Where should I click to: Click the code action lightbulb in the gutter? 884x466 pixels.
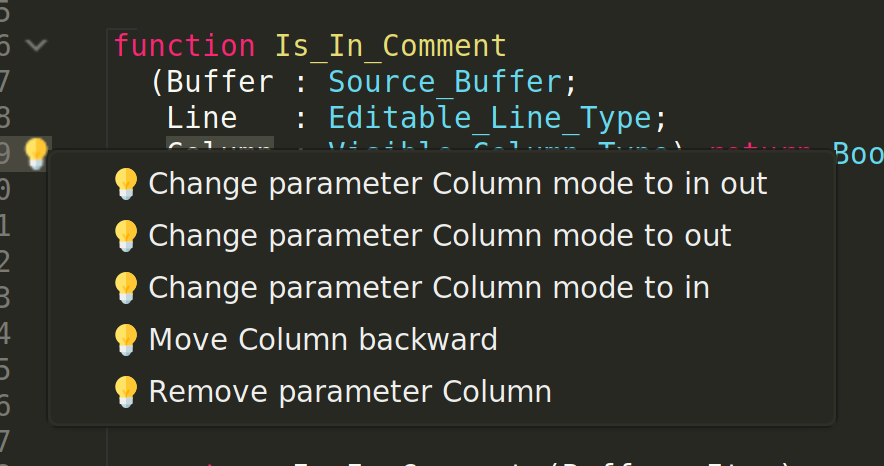tap(36, 153)
